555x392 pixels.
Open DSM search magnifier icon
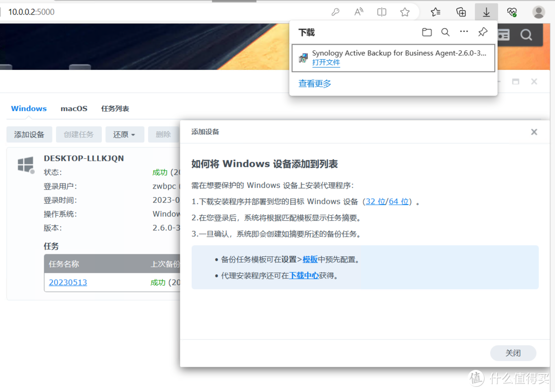point(526,34)
